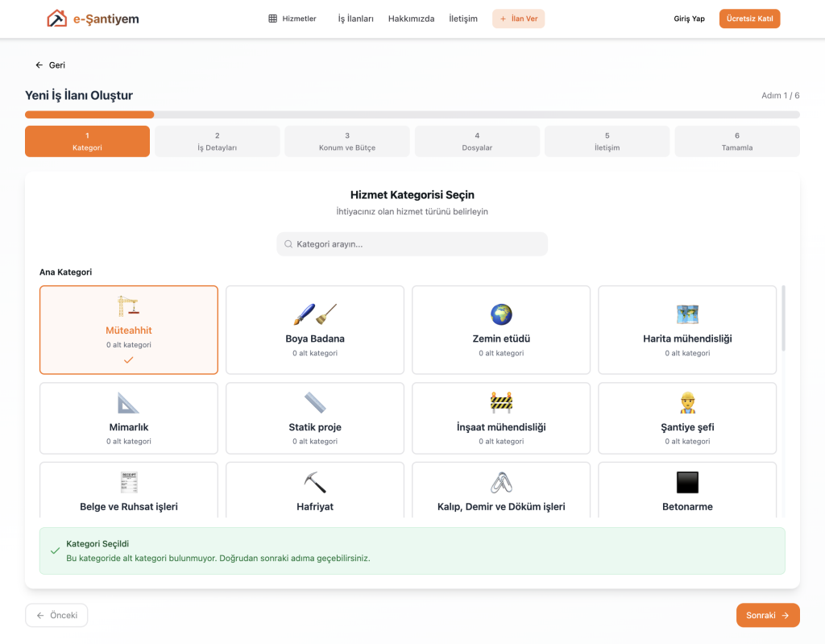
Task: Pick the Harita mühendisliği map icon
Action: pos(687,314)
